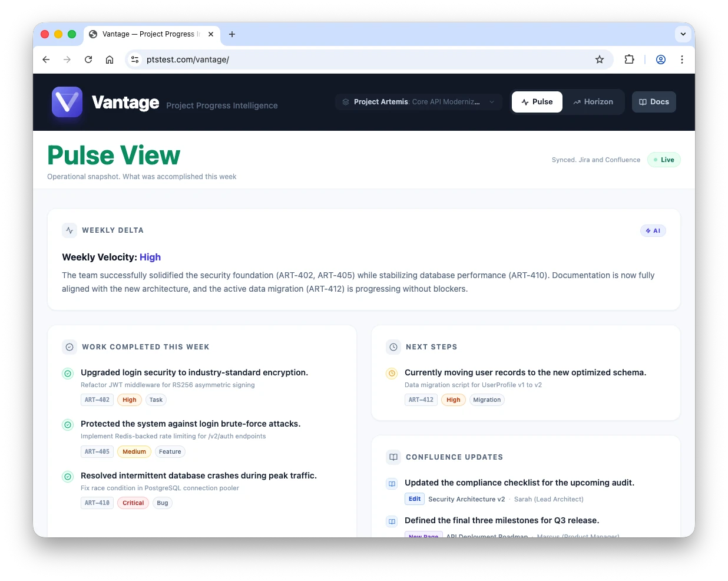Viewport: 728px width, 581px height.
Task: Open the Project Artemis project dropdown
Action: coord(418,102)
